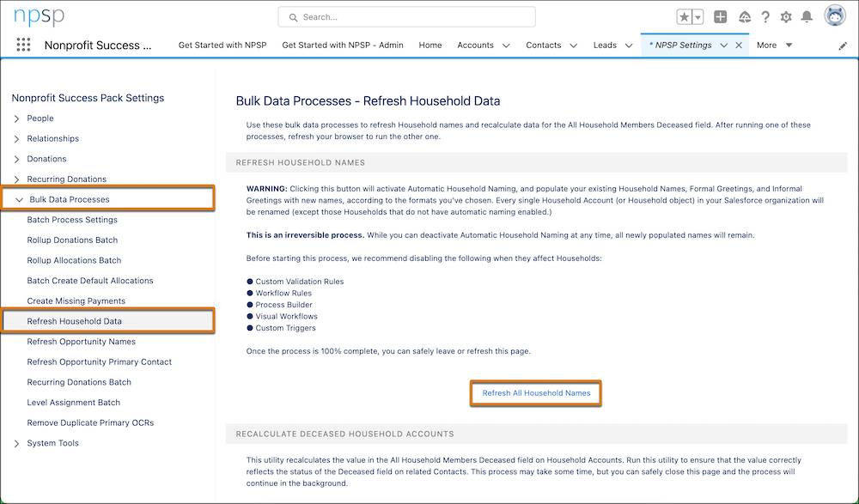
Task: Open the Help question mark icon
Action: [765, 17]
